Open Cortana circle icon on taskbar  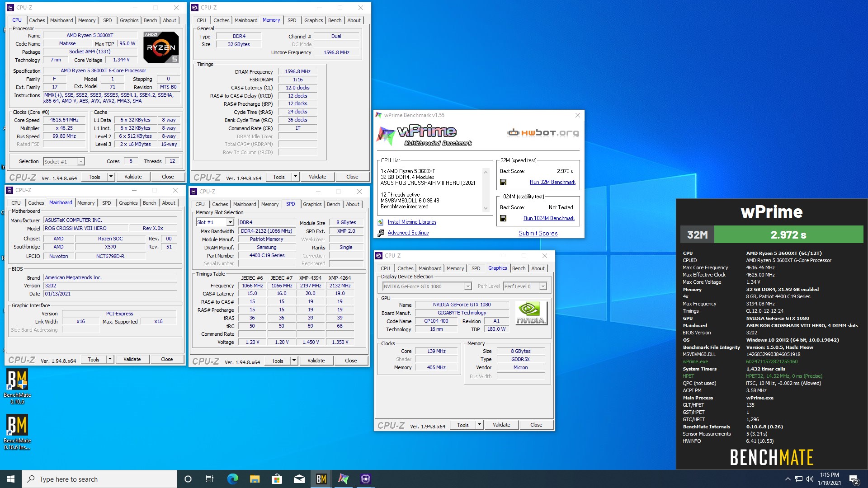188,479
